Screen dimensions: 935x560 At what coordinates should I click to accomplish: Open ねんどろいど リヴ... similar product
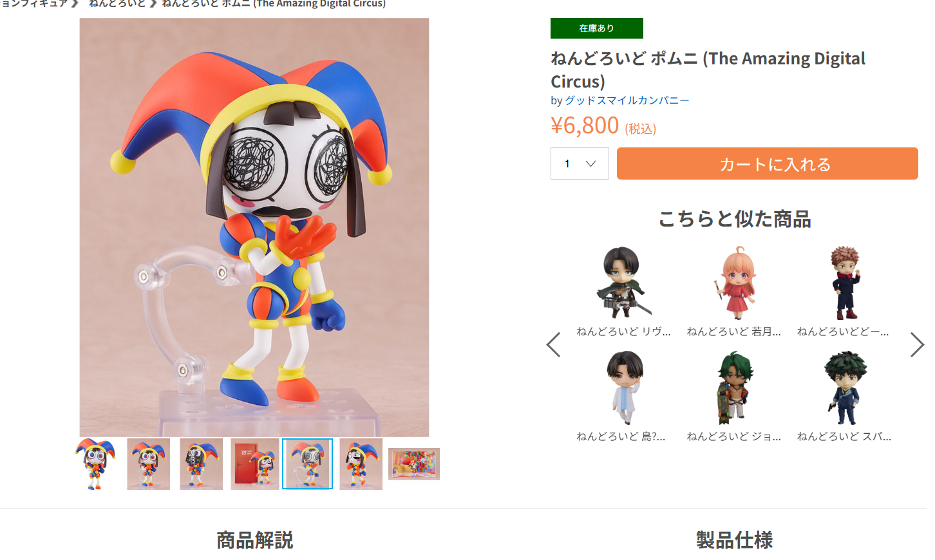click(x=623, y=291)
